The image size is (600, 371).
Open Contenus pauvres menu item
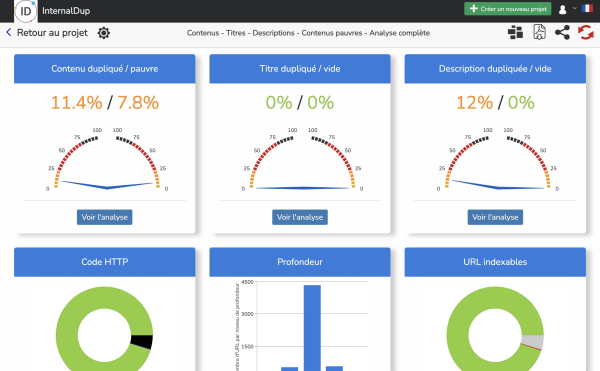point(332,33)
